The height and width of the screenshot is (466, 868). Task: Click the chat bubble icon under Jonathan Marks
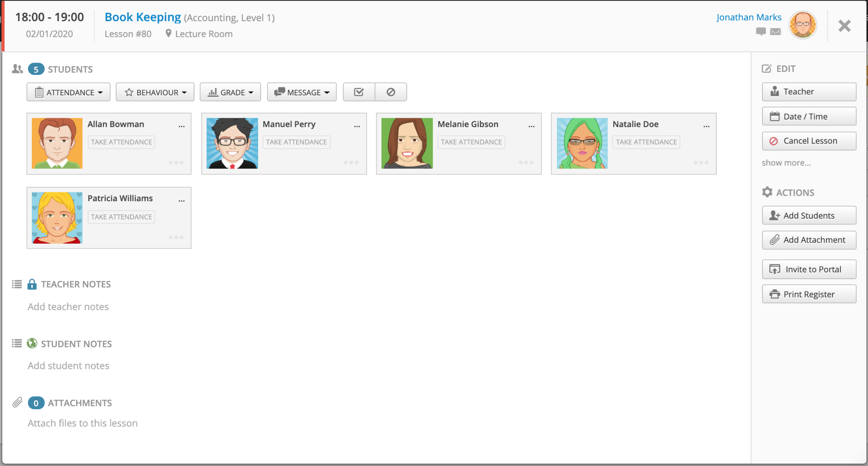tap(761, 31)
